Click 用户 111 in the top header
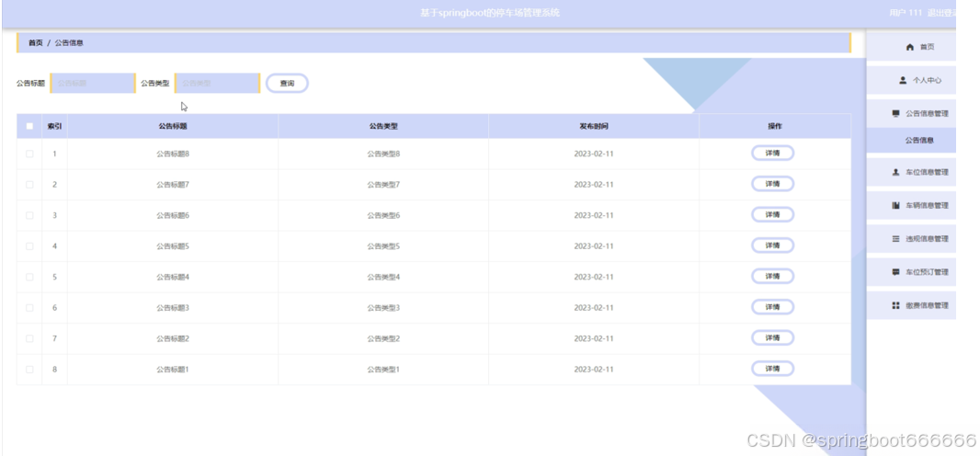 [x=906, y=13]
